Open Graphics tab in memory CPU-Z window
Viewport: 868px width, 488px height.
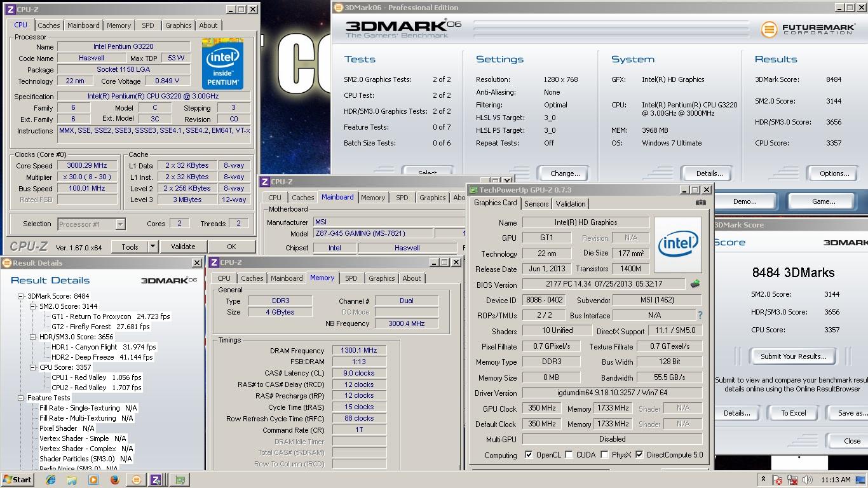coord(381,278)
